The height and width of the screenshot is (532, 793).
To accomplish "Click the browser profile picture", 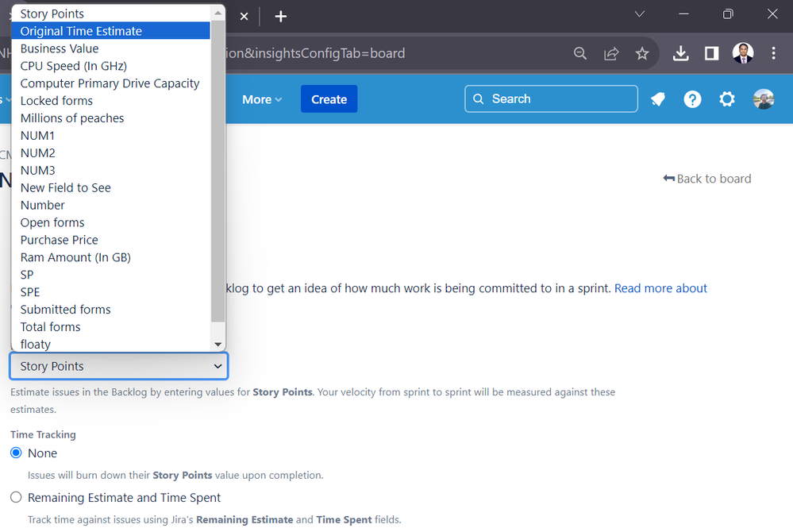I will (x=742, y=53).
